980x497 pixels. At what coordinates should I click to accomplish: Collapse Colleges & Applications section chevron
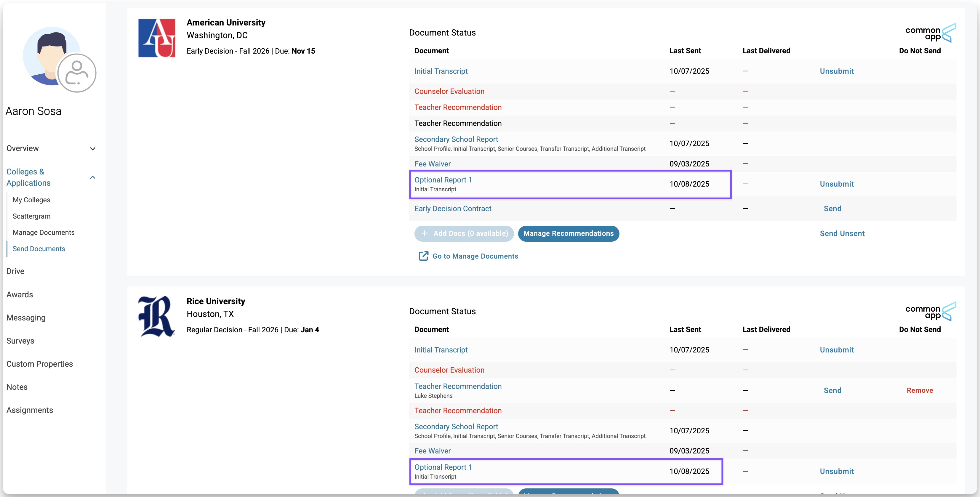[x=92, y=177]
